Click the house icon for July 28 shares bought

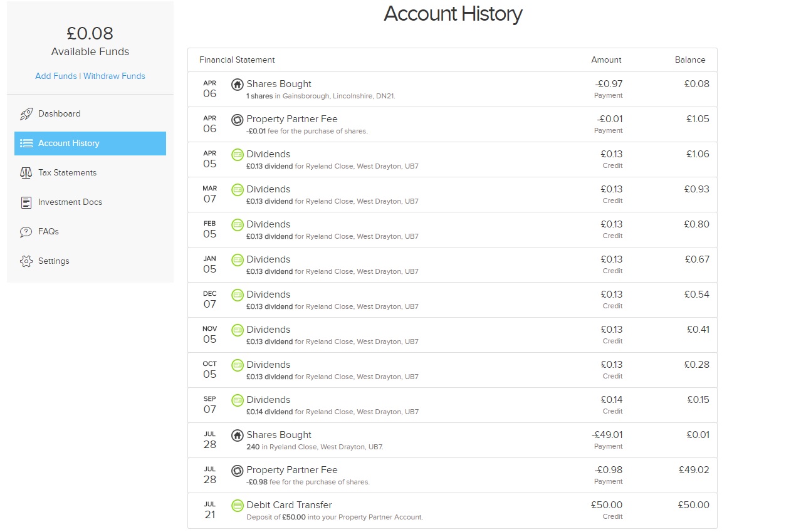coord(238,435)
